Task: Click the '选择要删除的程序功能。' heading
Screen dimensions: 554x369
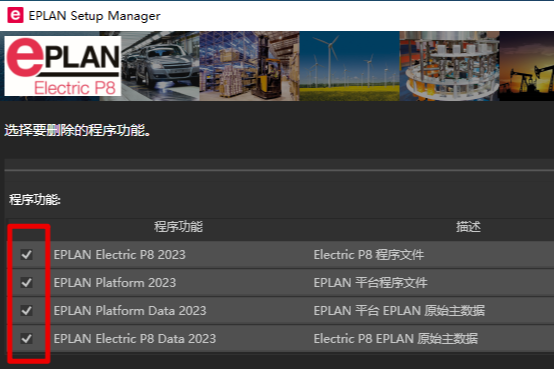Action: point(78,130)
